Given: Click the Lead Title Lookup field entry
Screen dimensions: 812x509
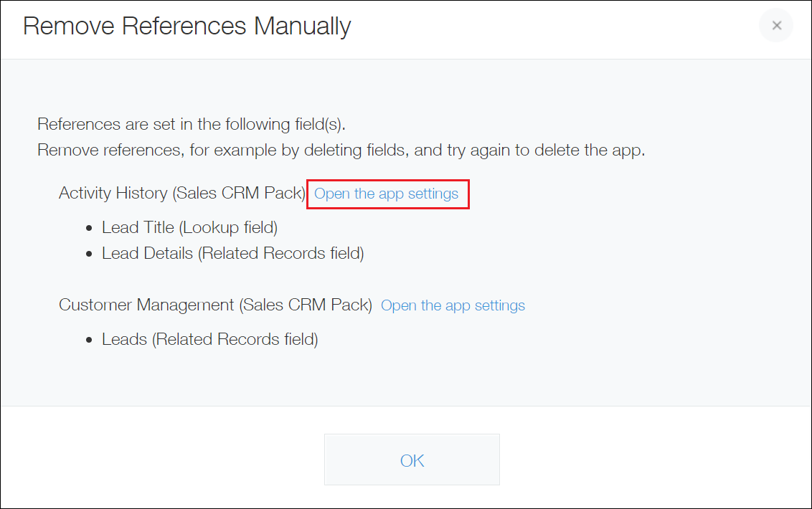Looking at the screenshot, I should (189, 227).
